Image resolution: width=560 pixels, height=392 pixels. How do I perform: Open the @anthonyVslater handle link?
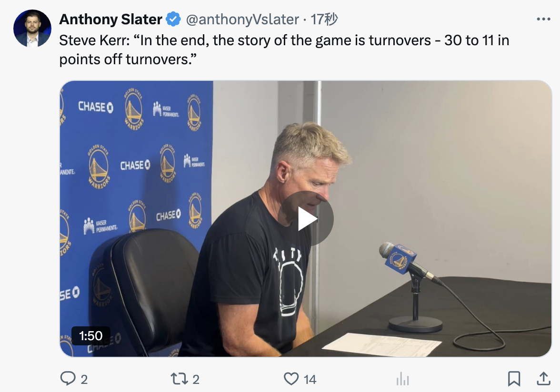tap(242, 19)
